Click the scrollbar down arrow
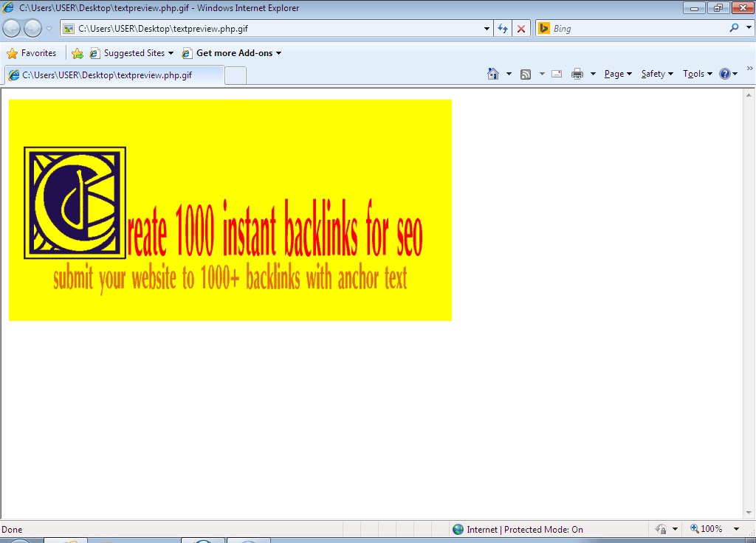 coord(749,513)
